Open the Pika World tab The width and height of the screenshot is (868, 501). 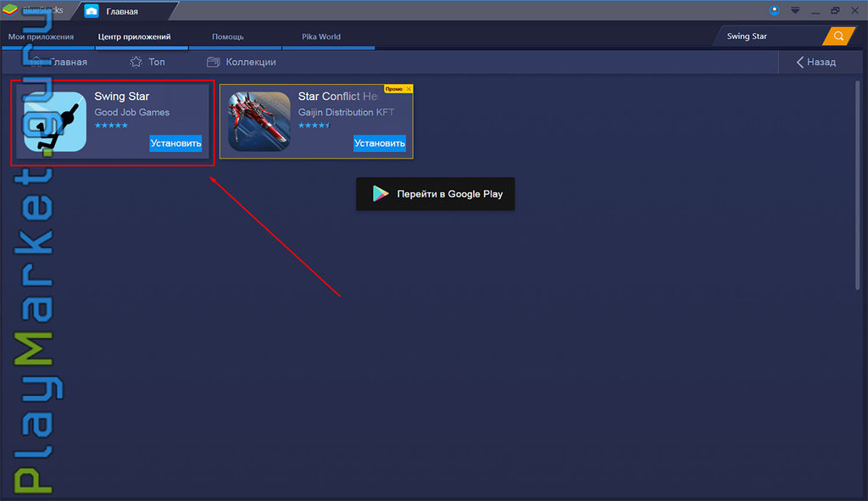321,36
